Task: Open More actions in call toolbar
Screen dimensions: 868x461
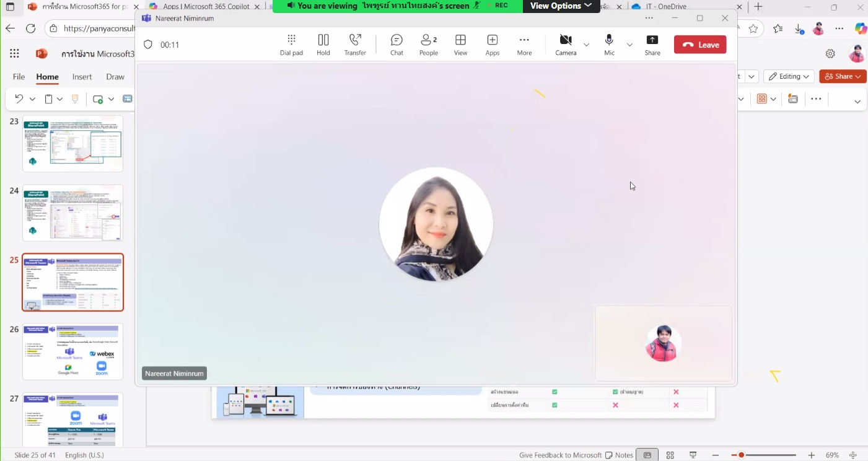Action: pyautogui.click(x=524, y=45)
